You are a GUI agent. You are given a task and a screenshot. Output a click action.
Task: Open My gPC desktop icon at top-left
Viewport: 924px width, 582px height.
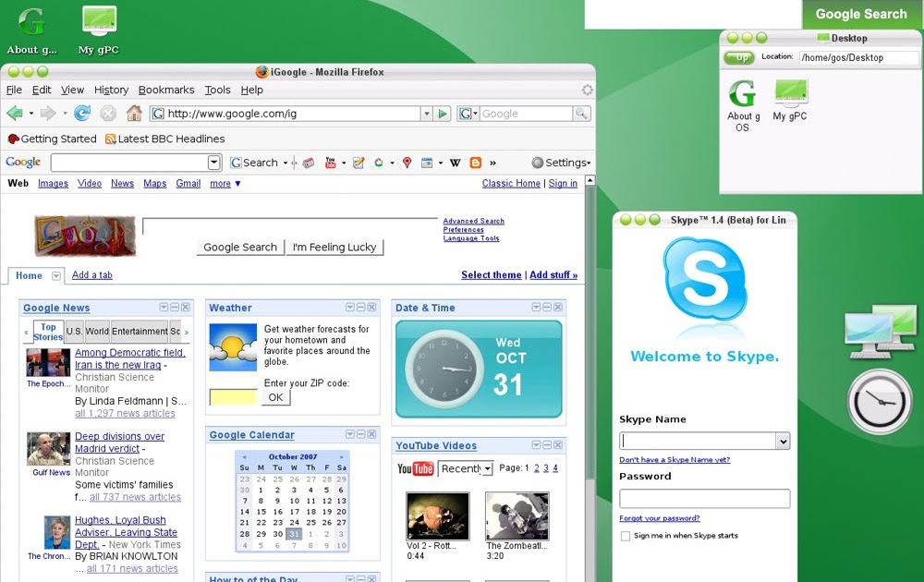coord(99,30)
